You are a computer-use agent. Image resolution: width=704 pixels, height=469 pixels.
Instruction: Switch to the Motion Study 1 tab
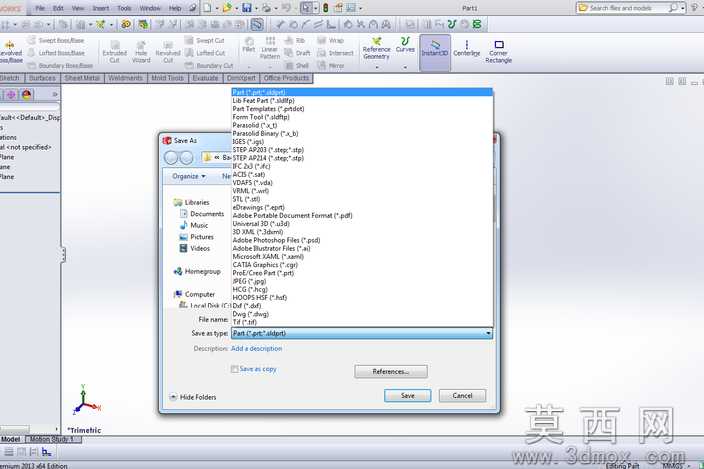[53, 439]
